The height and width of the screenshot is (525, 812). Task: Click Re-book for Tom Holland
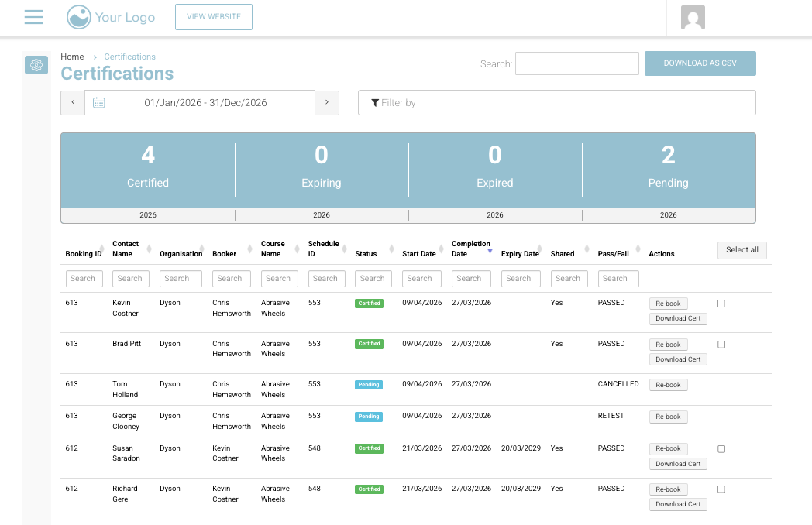tap(668, 385)
